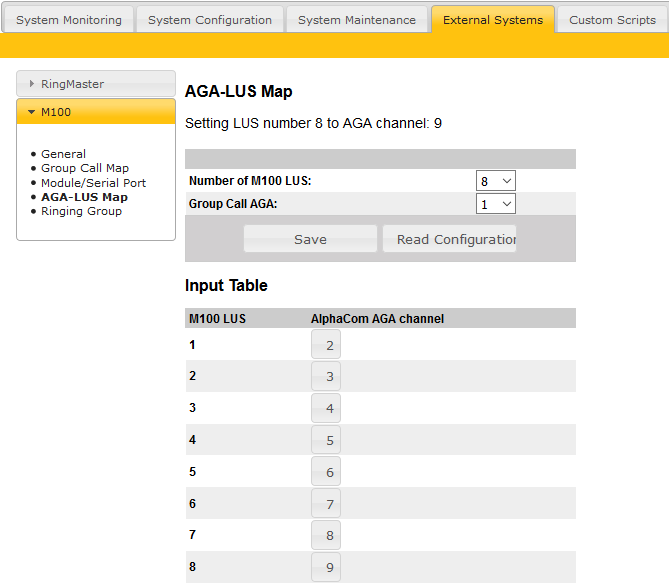This screenshot has width=669, height=587.
Task: Open the System Maintenance tab
Action: pos(357,20)
